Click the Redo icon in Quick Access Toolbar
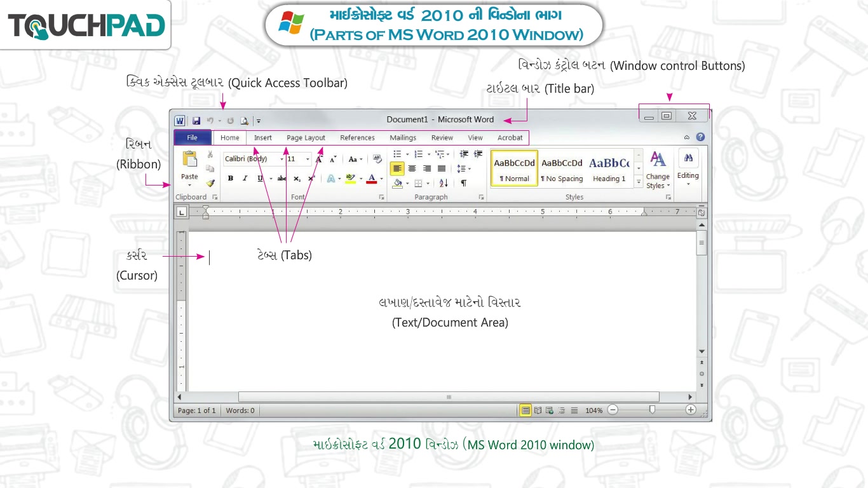The width and height of the screenshot is (868, 488). click(230, 120)
